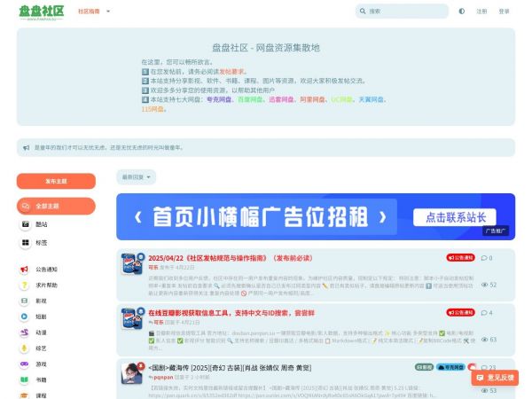Click the 盘盘社区 site logo
This screenshot has width=532, height=399.
pyautogui.click(x=42, y=12)
